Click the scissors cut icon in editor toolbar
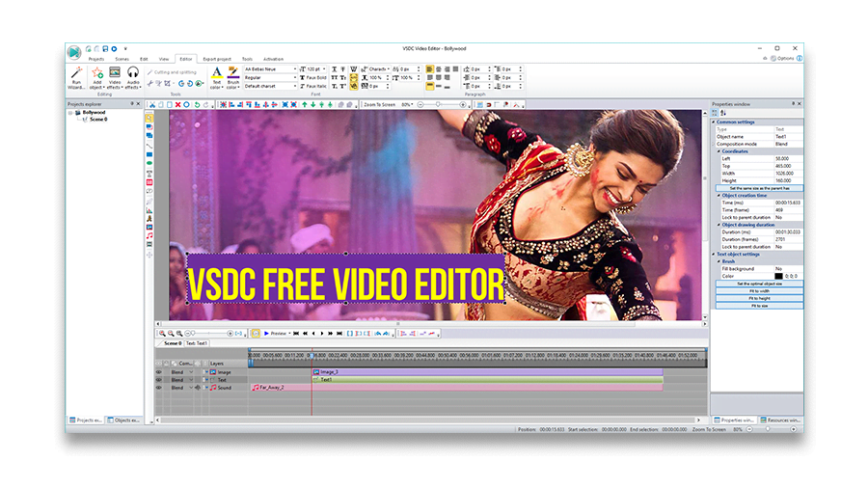This screenshot has height=488, width=868. pos(152,104)
